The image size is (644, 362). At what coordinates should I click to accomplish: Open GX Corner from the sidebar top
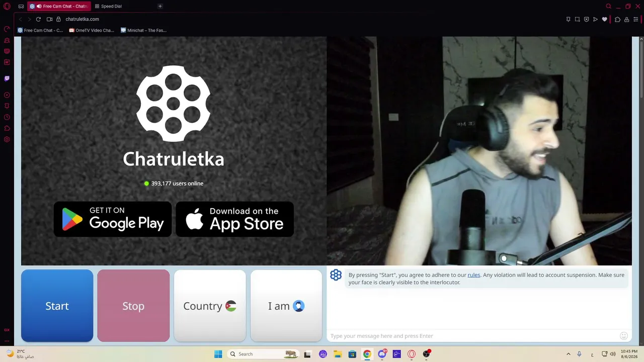[7, 29]
